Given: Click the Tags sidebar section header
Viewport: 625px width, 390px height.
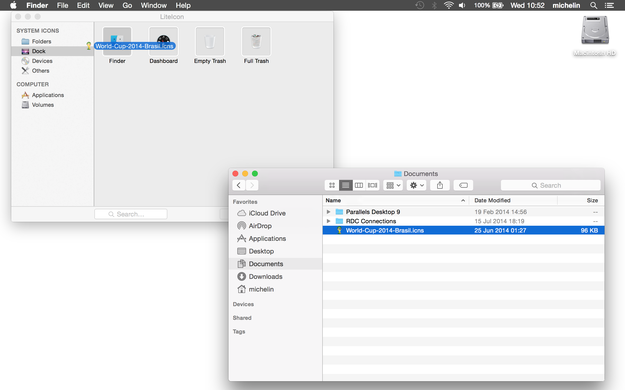Looking at the screenshot, I should [x=239, y=331].
